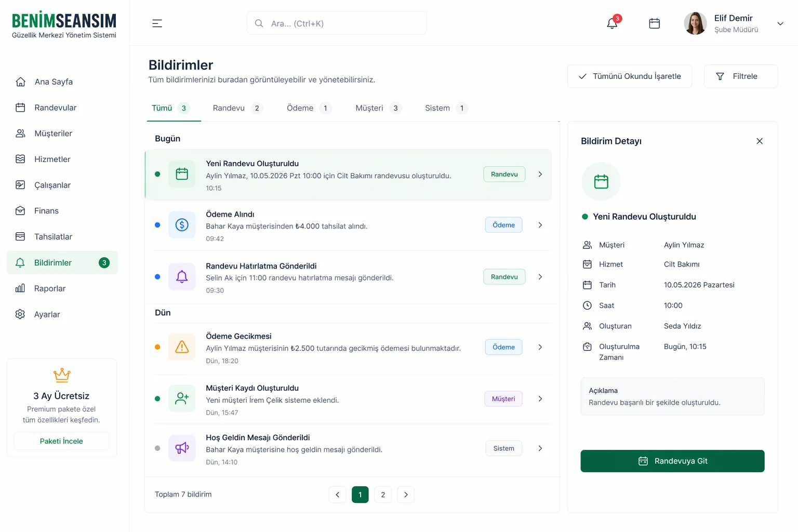Click the Tahsilatlar card icon in sidebar
Viewport: 798px width, 532px height.
20,236
